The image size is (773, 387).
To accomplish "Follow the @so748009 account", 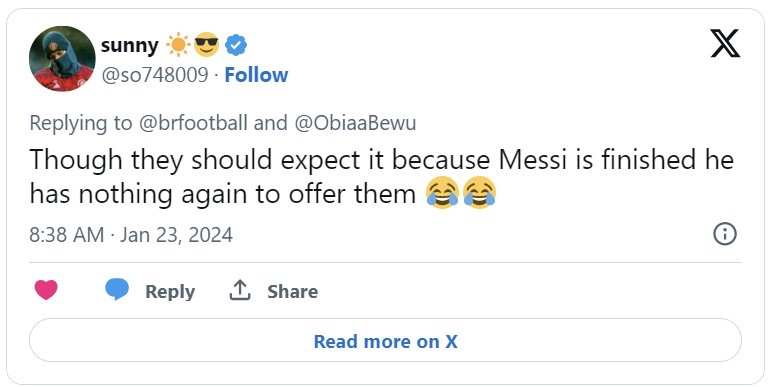I will coord(256,75).
